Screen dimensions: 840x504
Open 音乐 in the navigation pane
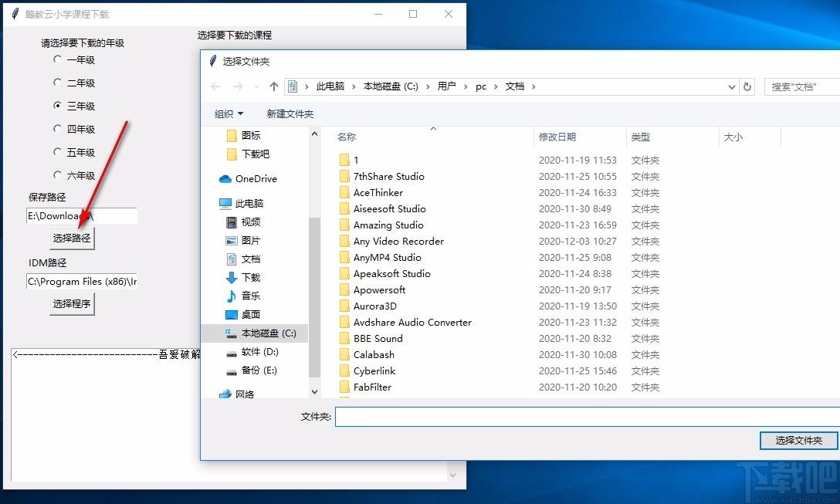click(243, 296)
